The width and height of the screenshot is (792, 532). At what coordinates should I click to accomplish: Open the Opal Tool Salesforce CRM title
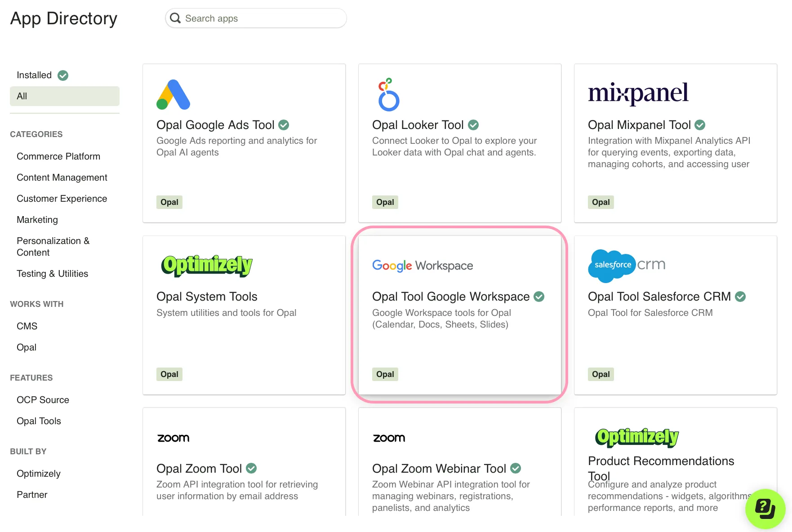click(659, 297)
